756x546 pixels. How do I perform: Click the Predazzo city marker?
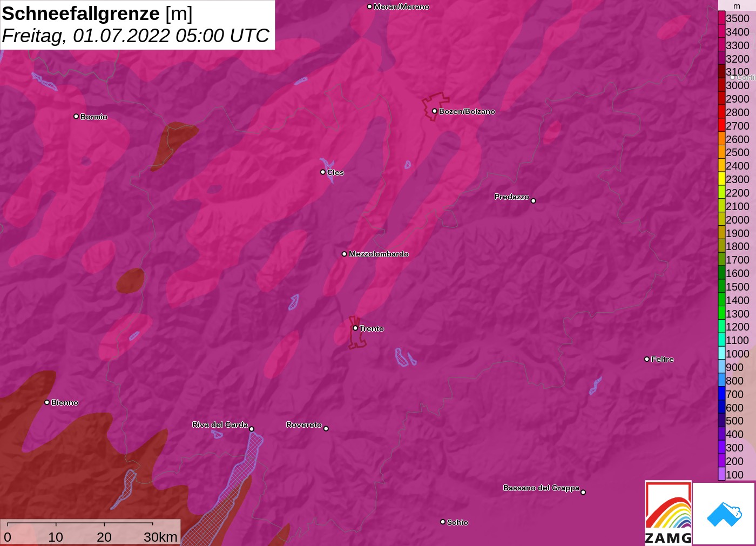534,200
